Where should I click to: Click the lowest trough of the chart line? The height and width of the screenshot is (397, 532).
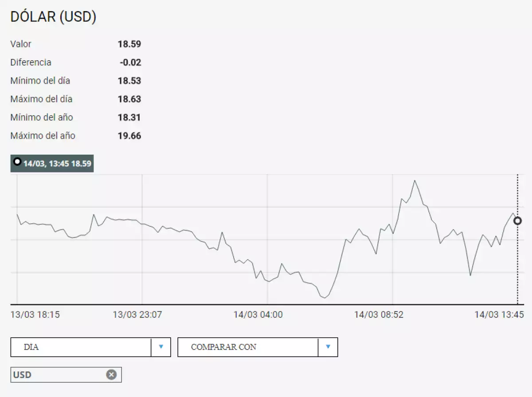325,298
